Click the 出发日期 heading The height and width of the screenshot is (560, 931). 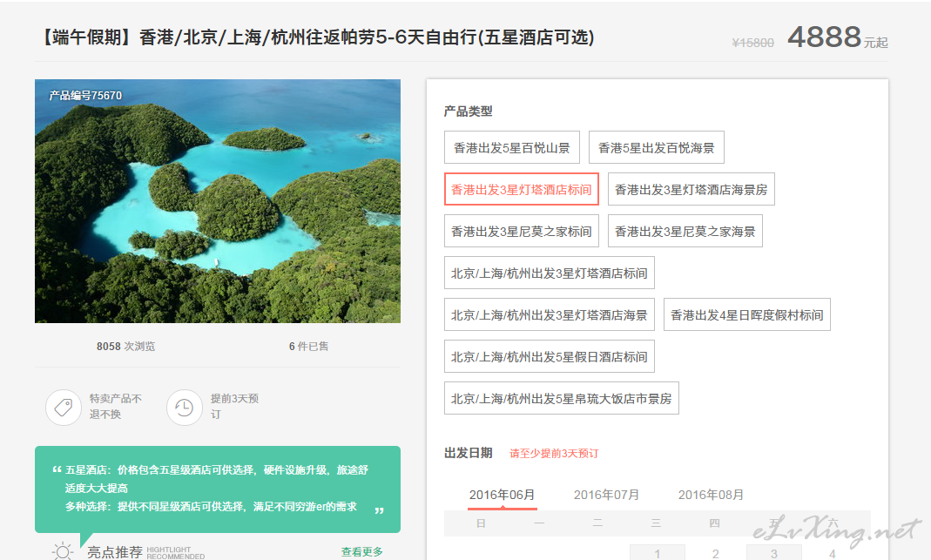[469, 453]
